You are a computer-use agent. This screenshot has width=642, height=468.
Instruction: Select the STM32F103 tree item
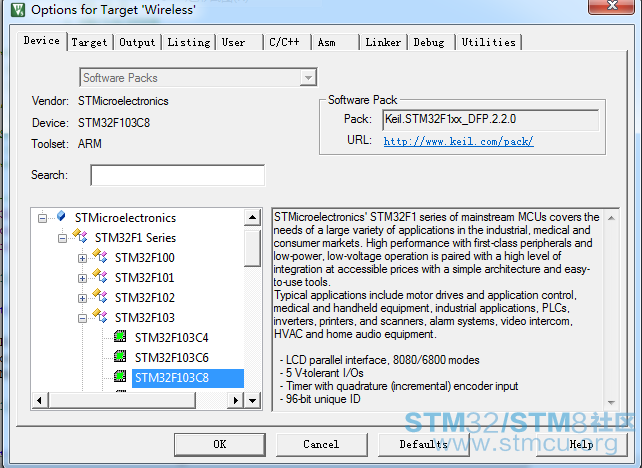pyautogui.click(x=145, y=318)
